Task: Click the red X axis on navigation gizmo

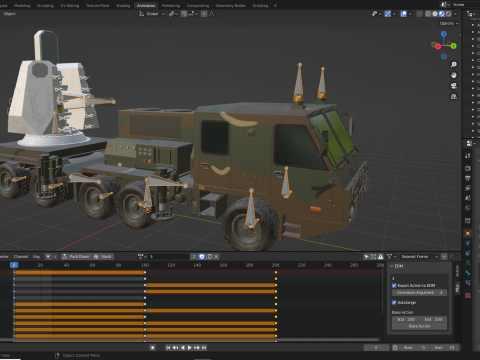Action: (438, 46)
